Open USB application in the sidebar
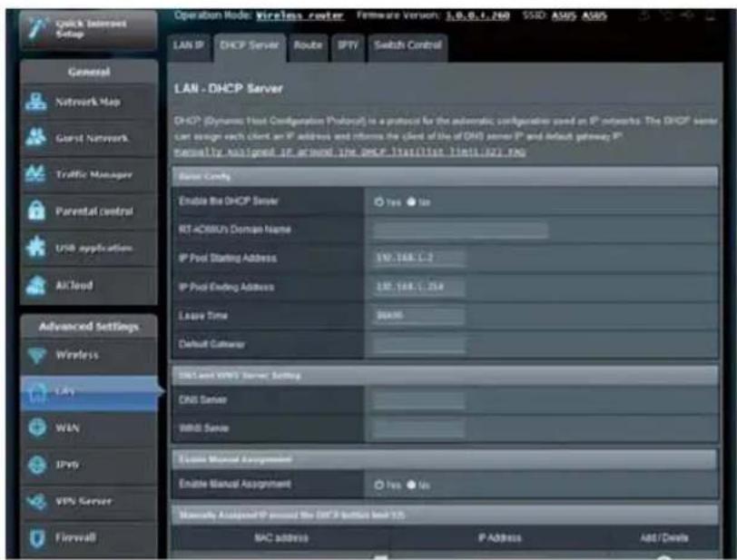This screenshot has height=560, width=737. click(89, 247)
